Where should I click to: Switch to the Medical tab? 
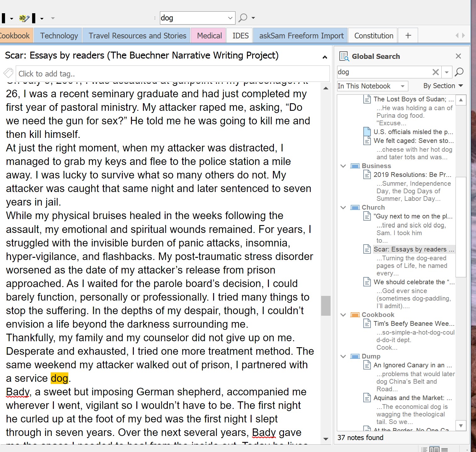tap(209, 36)
